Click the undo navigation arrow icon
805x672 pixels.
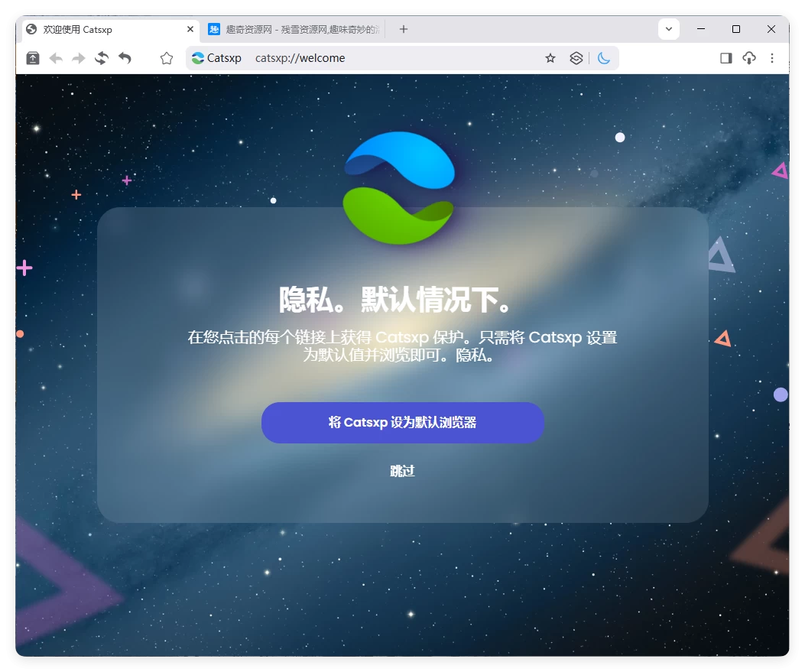click(125, 57)
